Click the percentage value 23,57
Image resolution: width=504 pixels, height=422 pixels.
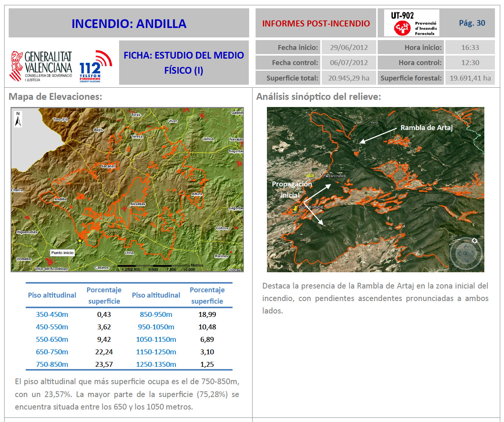tap(104, 364)
